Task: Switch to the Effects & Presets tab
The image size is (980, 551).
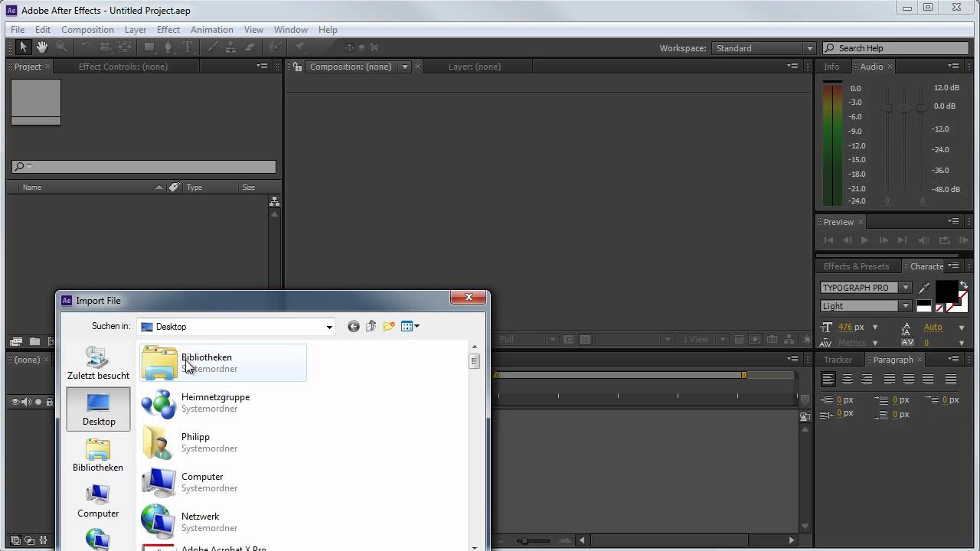Action: point(856,266)
